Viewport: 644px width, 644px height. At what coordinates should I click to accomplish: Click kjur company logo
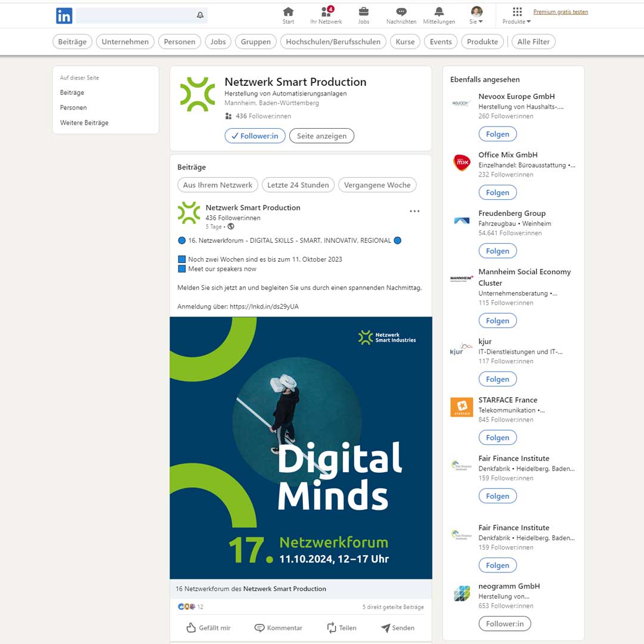coord(461,349)
